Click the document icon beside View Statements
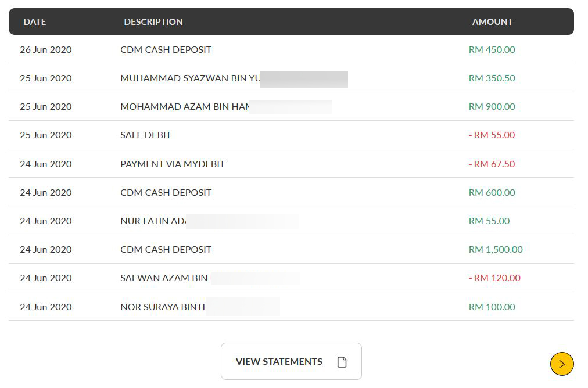 (x=342, y=362)
